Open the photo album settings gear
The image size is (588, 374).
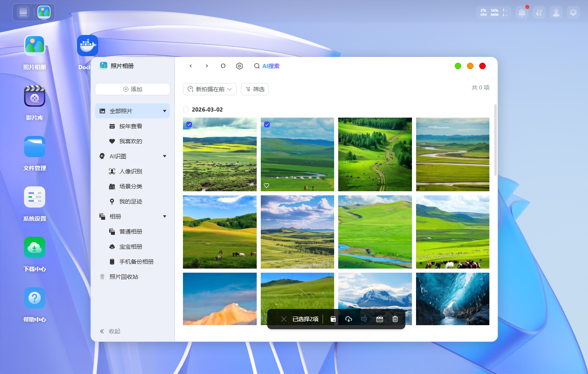(x=240, y=66)
